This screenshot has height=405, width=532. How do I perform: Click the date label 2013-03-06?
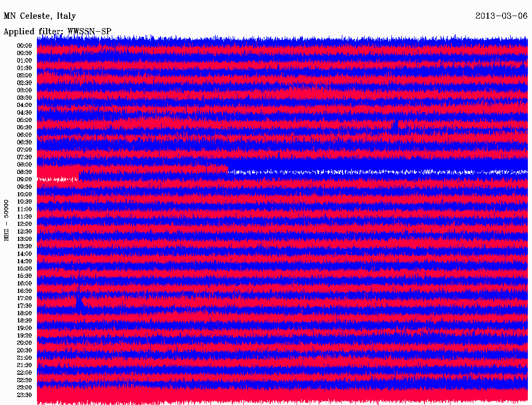coord(501,16)
